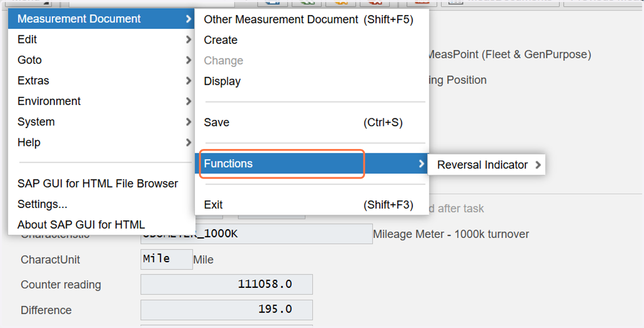Click the Counter reading label
The width and height of the screenshot is (644, 328).
(61, 285)
